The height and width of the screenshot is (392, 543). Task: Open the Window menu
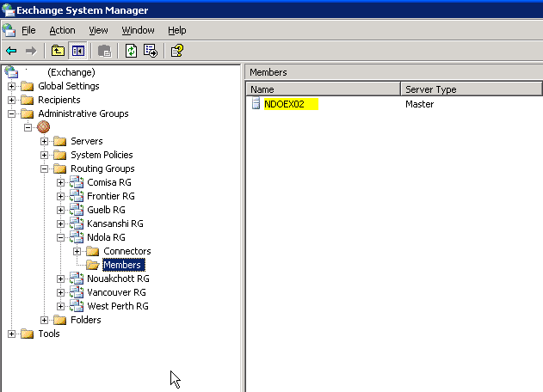[138, 30]
